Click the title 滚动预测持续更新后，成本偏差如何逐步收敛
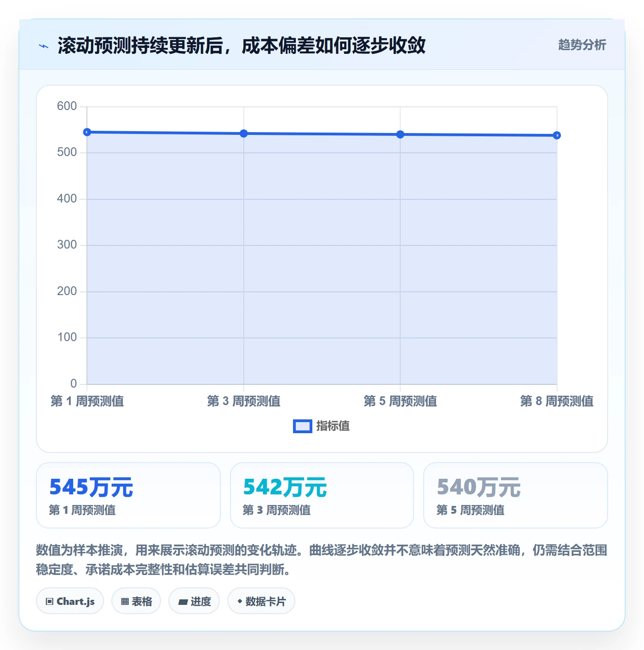The height and width of the screenshot is (650, 644). coord(241,46)
